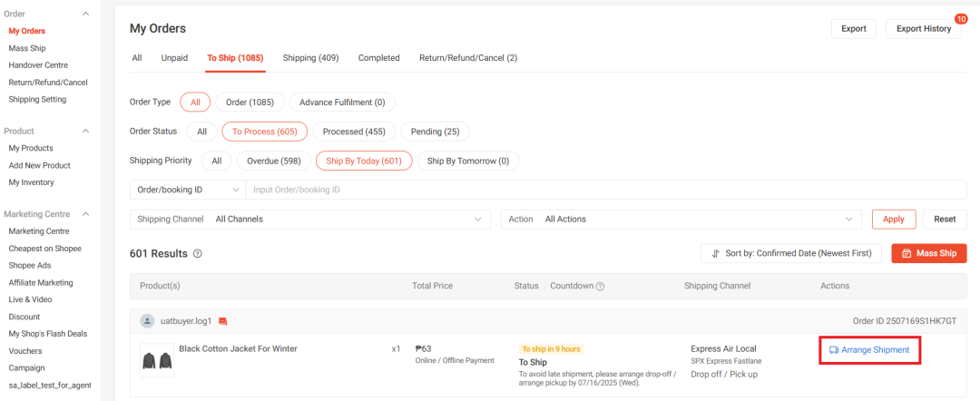This screenshot has width=980, height=401.
Task: Open the Action All Actions dropdown
Action: 681,219
